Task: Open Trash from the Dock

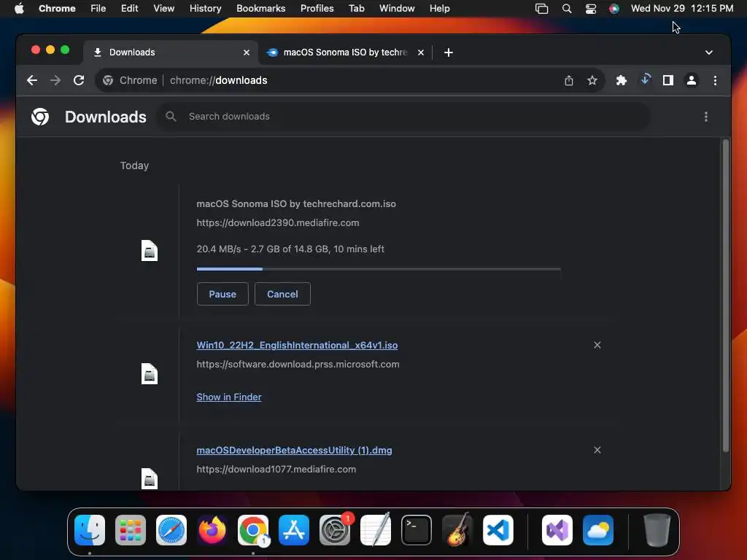Action: (657, 530)
